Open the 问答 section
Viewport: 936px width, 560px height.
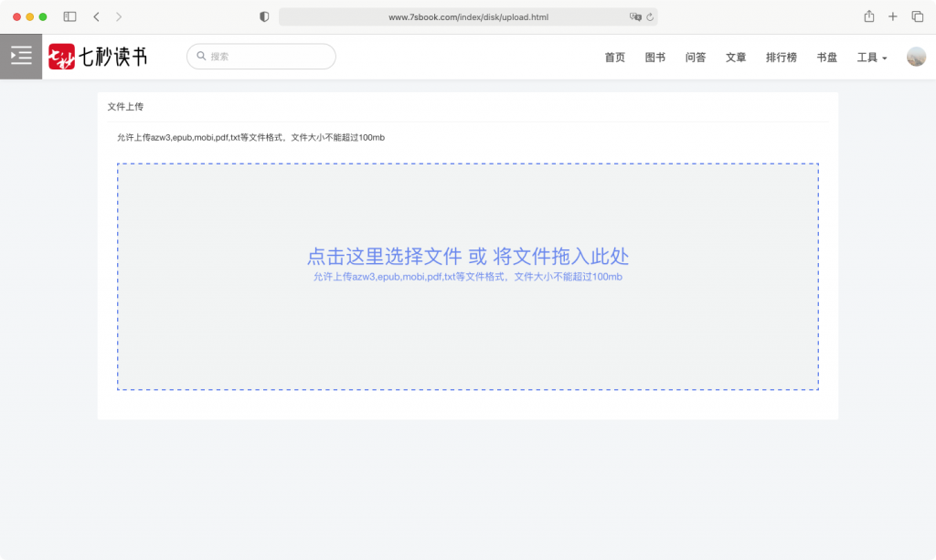pos(696,58)
